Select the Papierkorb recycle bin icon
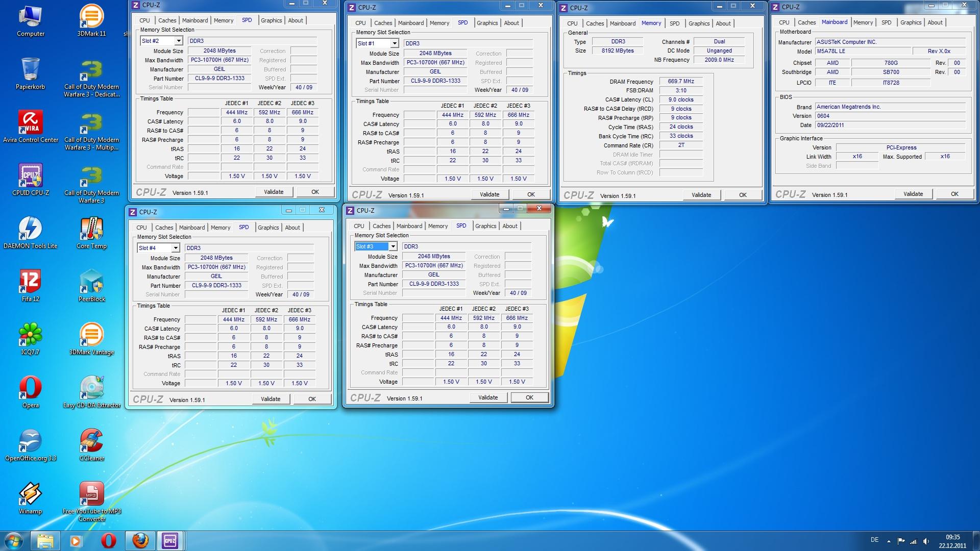 tap(31, 73)
